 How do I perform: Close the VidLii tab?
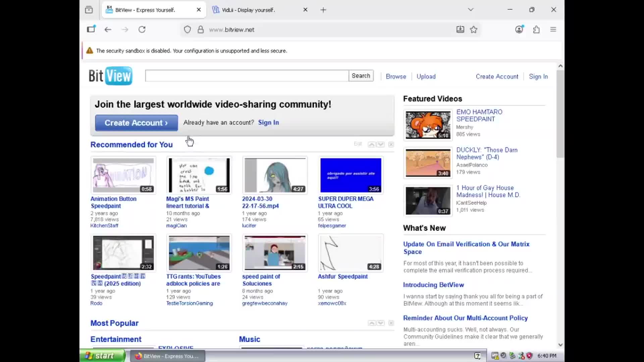pyautogui.click(x=305, y=10)
